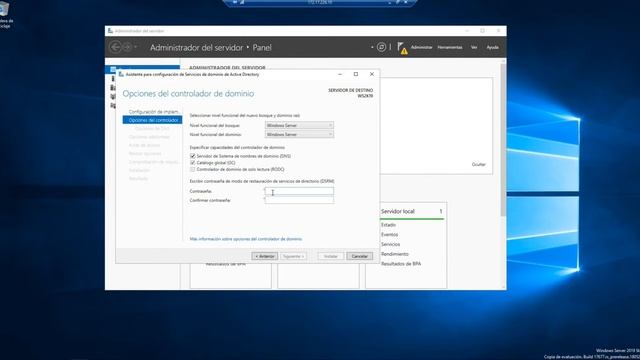Viewport: 640px width, 360px height.
Task: Open link Más información sobre opciones del controlador
Action: click(x=246, y=239)
